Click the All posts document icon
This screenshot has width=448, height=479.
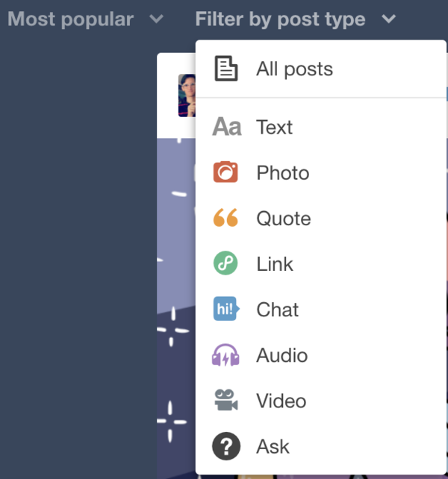pyautogui.click(x=226, y=69)
